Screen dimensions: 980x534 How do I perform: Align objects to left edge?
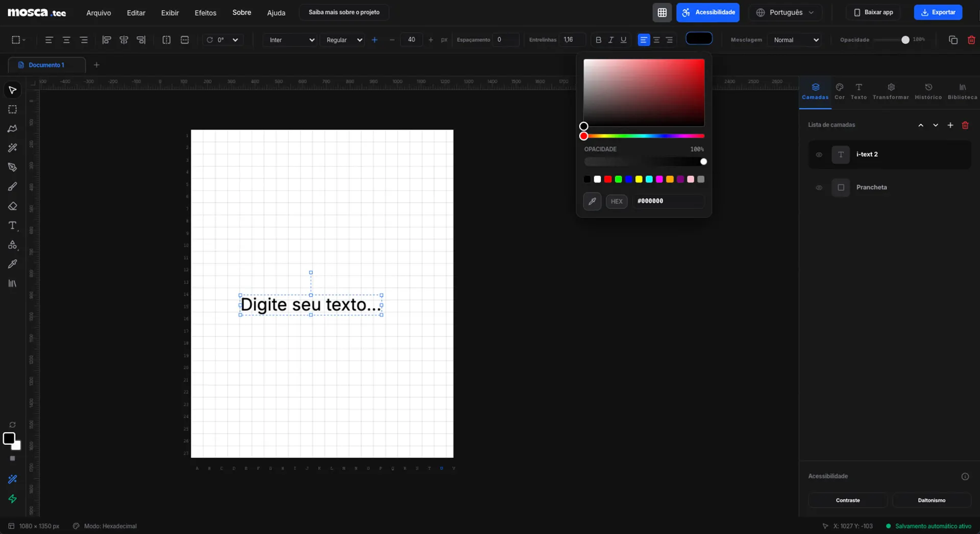pos(106,40)
